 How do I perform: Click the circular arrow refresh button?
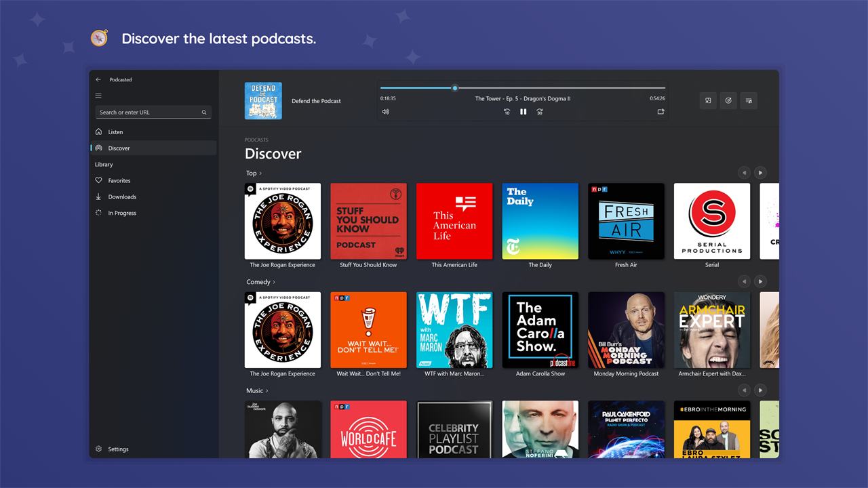point(728,101)
